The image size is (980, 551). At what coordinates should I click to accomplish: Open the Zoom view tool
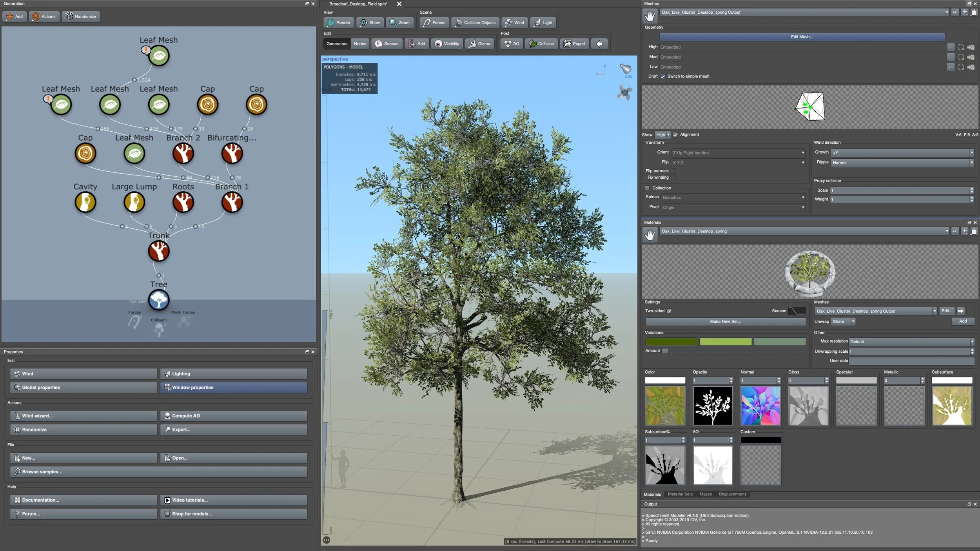coord(399,23)
